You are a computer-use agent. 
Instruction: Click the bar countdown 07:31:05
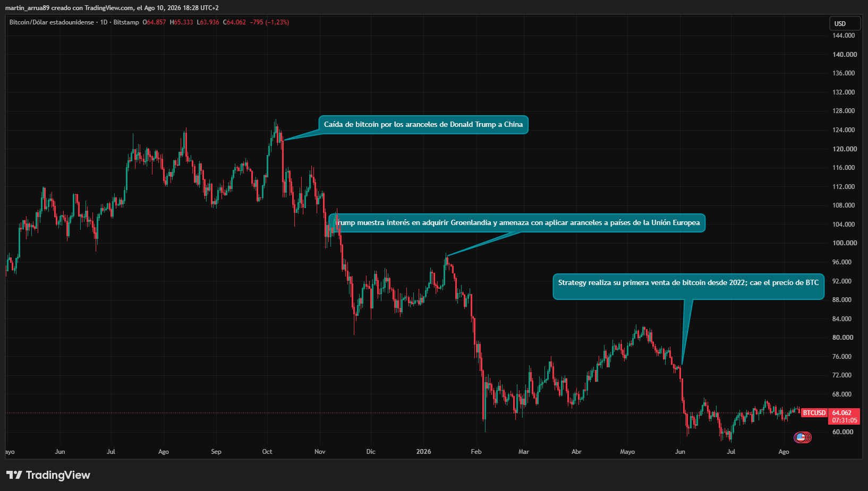click(x=844, y=420)
